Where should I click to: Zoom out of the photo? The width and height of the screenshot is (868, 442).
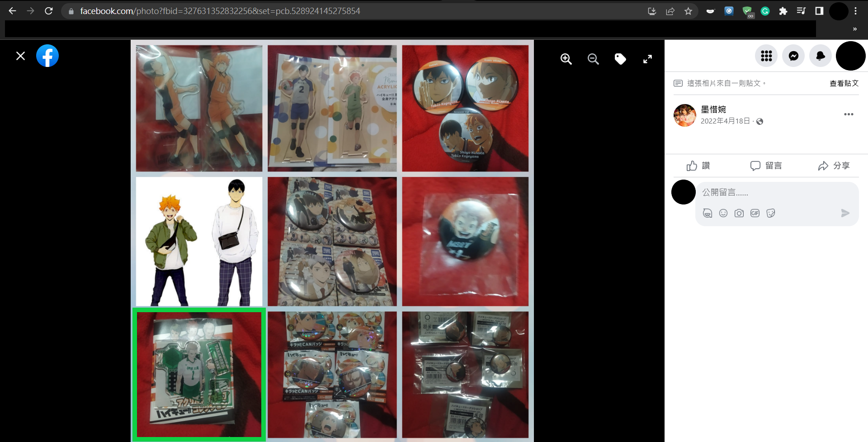point(593,59)
